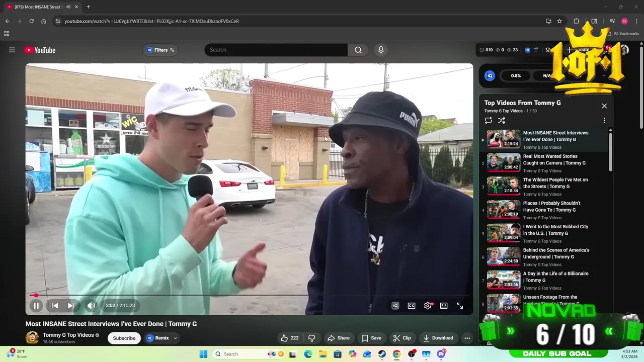Click the vidIQ blue circle score icon
Image resolution: width=644 pixels, height=362 pixels.
click(x=490, y=75)
